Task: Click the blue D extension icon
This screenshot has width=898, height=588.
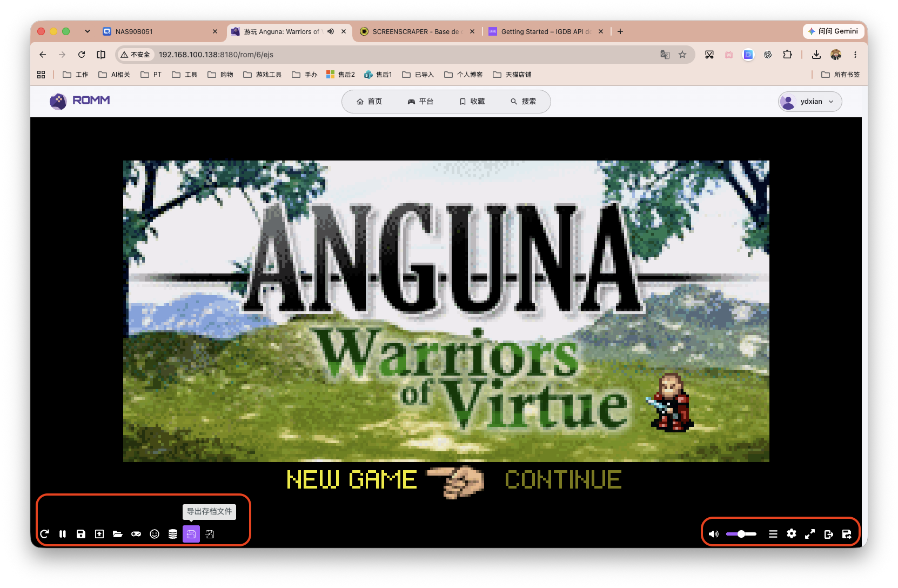Action: pyautogui.click(x=748, y=55)
